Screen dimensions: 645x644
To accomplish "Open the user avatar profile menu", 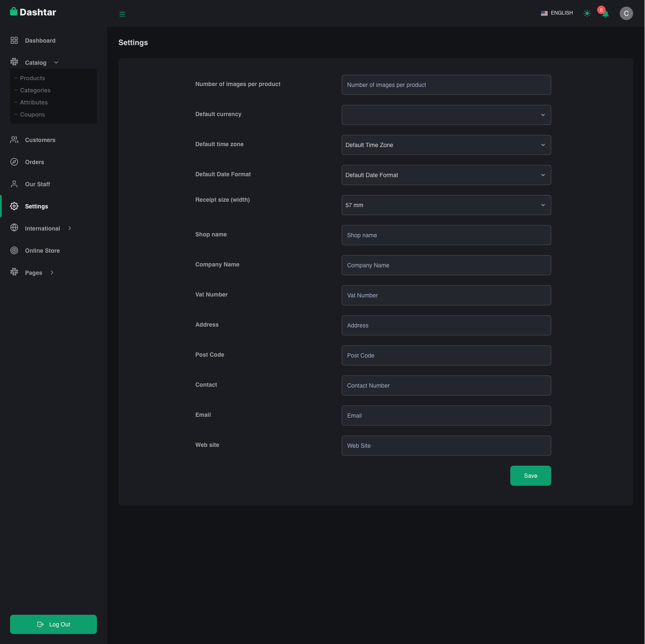I will click(x=626, y=13).
